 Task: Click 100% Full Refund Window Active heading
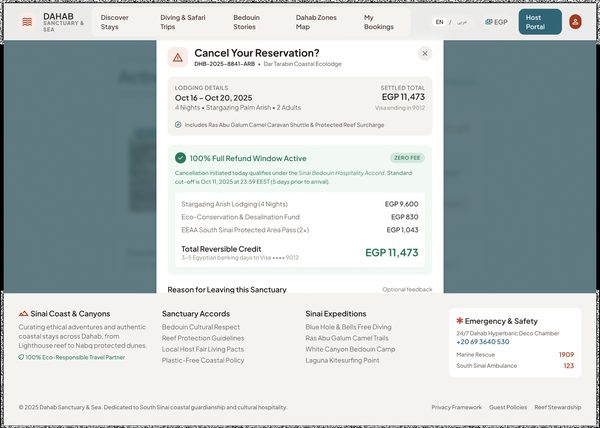pyautogui.click(x=248, y=158)
